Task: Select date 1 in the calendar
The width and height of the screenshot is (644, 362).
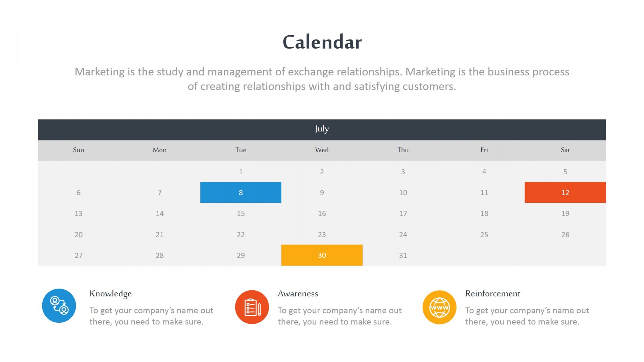Action: pyautogui.click(x=240, y=172)
